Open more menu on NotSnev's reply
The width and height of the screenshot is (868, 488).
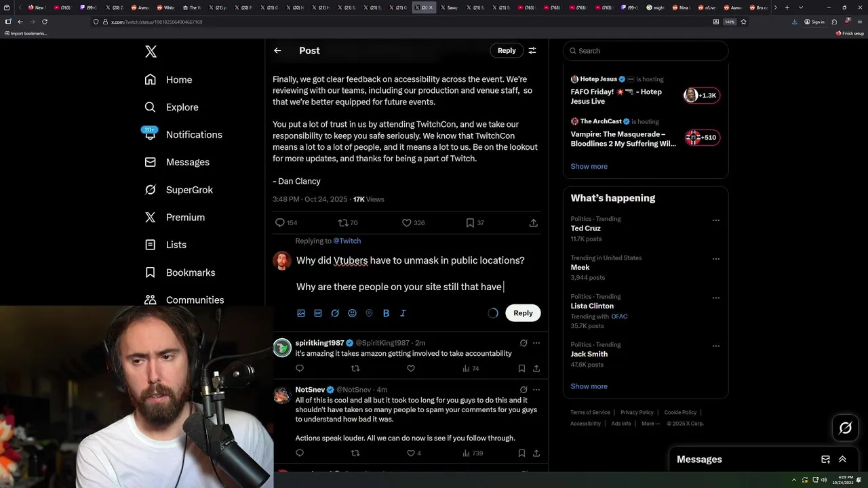(x=536, y=390)
